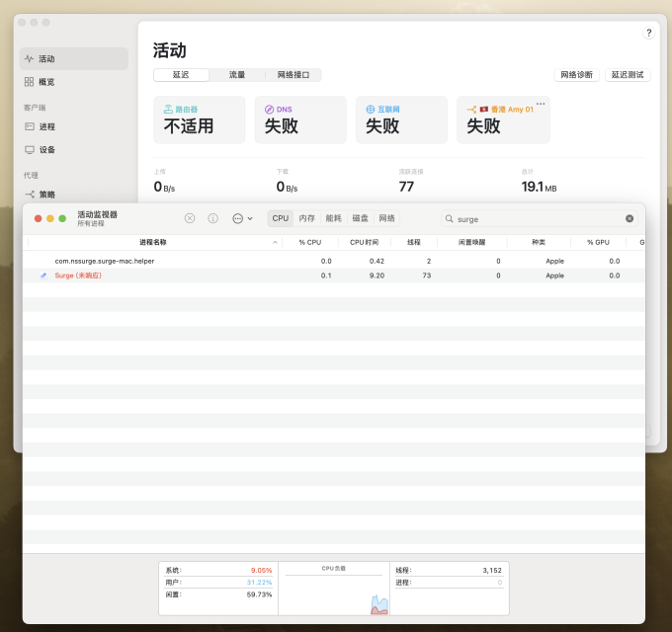Open the Activity item in Surge sidebar
The width and height of the screenshot is (672, 632).
pos(74,58)
